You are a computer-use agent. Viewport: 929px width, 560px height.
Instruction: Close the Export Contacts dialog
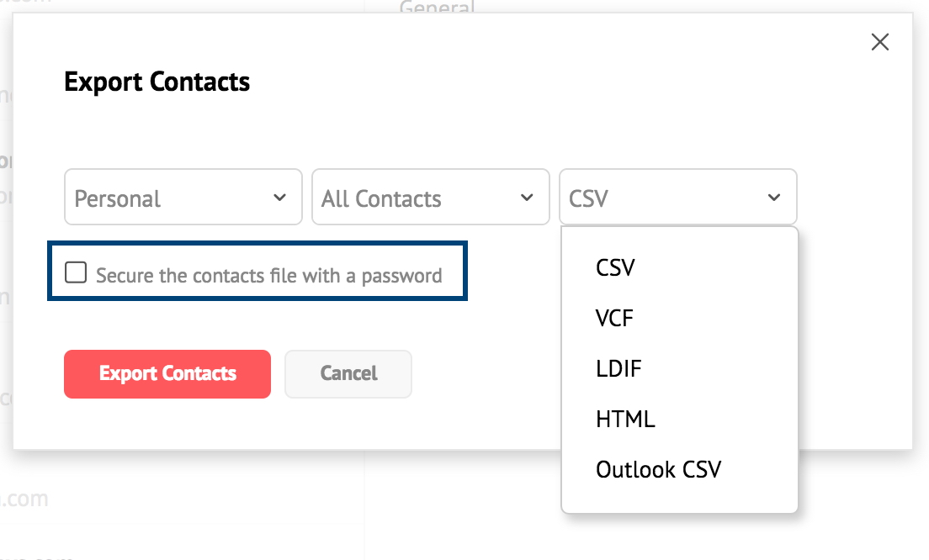(879, 42)
